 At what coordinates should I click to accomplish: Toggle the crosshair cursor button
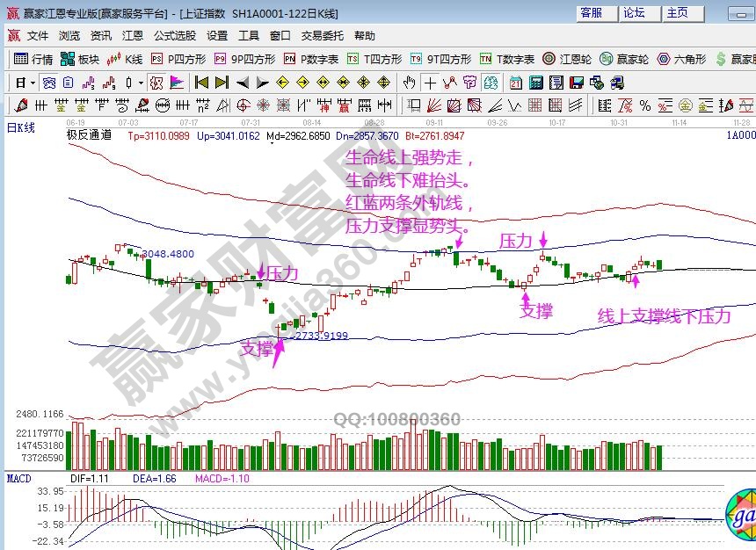[430, 83]
